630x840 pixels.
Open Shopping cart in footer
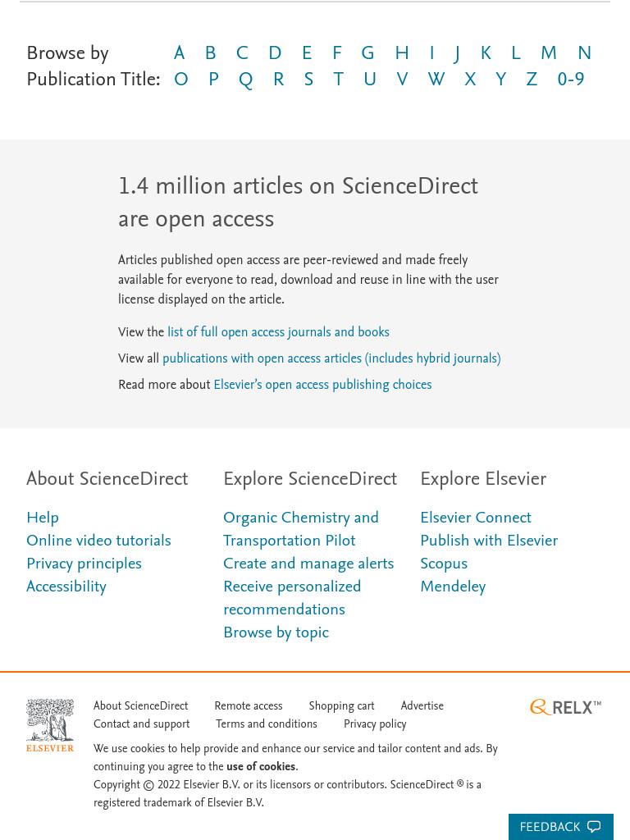341,705
